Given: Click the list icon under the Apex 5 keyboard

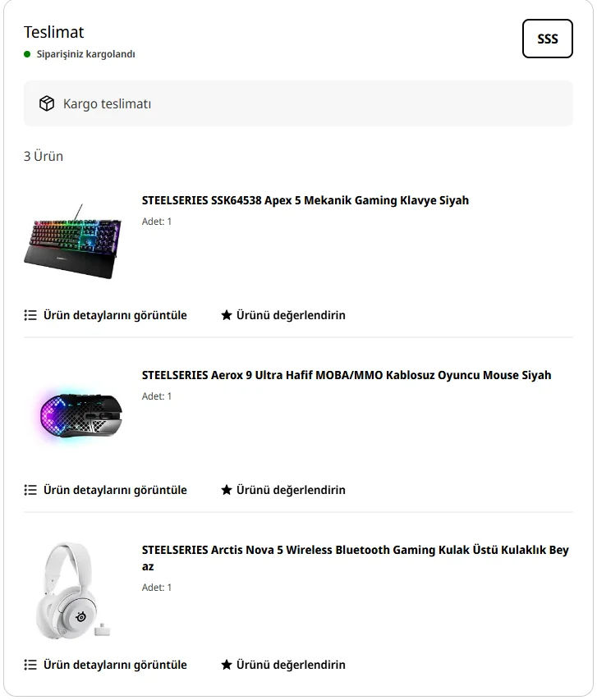Looking at the screenshot, I should click(30, 315).
